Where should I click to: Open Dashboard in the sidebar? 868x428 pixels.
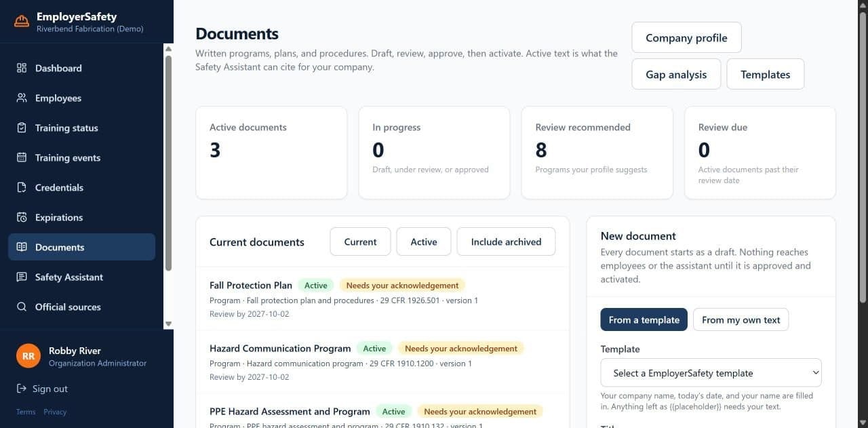(81, 68)
